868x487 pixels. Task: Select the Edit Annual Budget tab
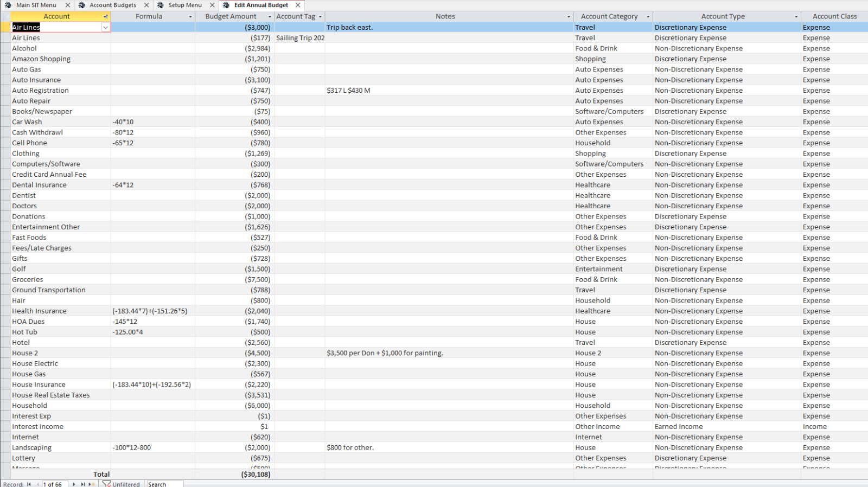click(261, 5)
